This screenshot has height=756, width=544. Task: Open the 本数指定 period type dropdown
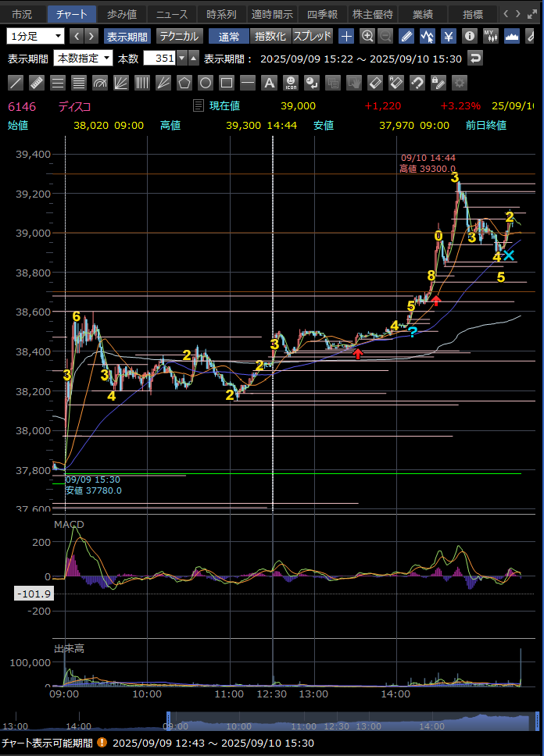(x=83, y=59)
